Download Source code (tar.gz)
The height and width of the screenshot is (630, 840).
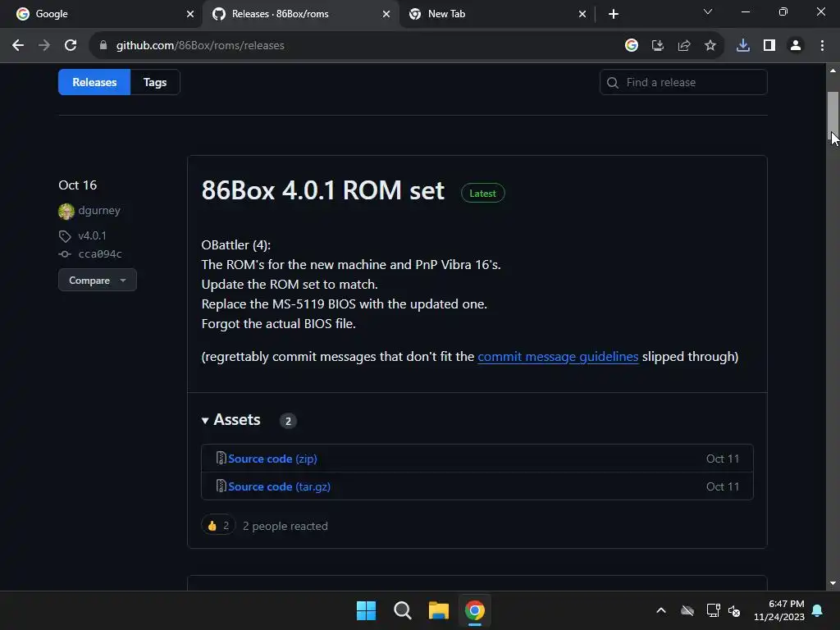(x=279, y=486)
